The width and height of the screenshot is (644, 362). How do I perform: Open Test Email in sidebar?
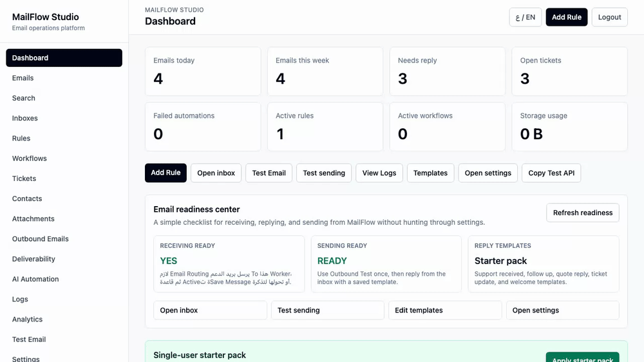click(64, 340)
